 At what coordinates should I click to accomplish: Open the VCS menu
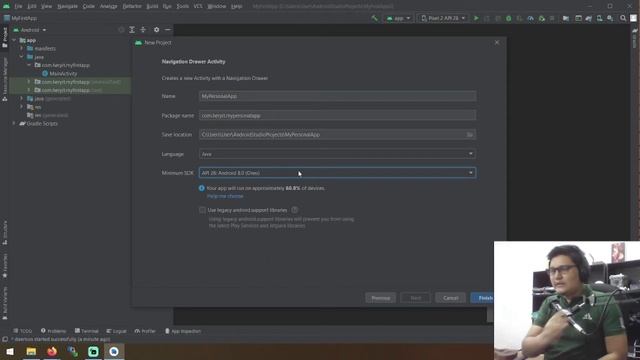pos(198,6)
